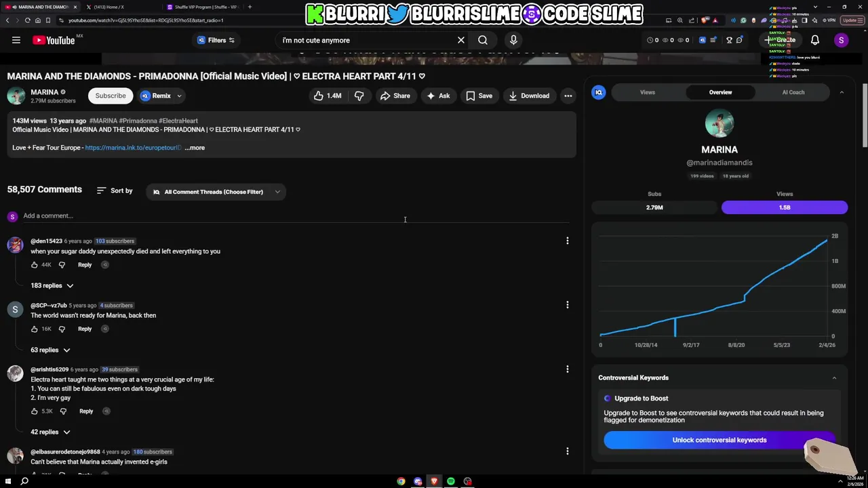Expand the 63 replies thread
The height and width of the screenshot is (488, 868).
pyautogui.click(x=50, y=350)
